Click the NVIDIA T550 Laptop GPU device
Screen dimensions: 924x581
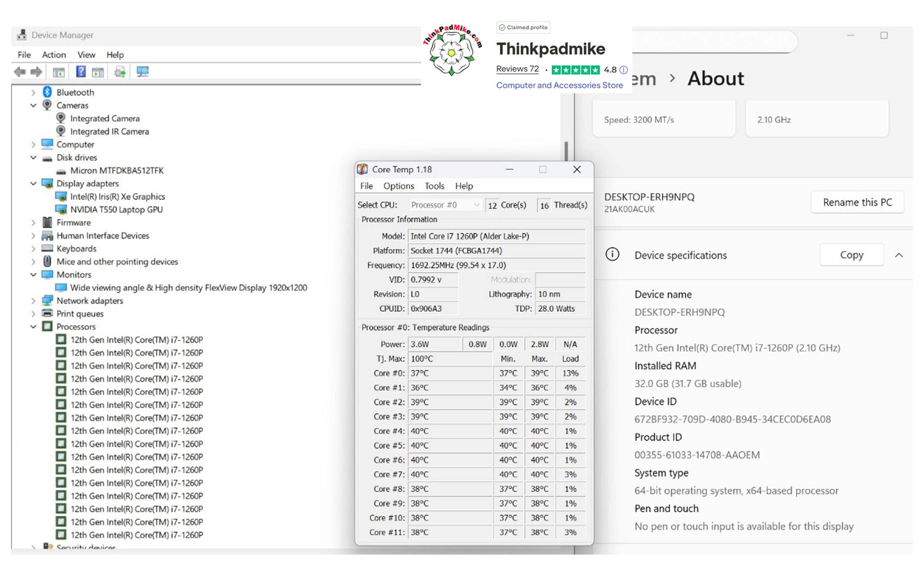point(116,210)
